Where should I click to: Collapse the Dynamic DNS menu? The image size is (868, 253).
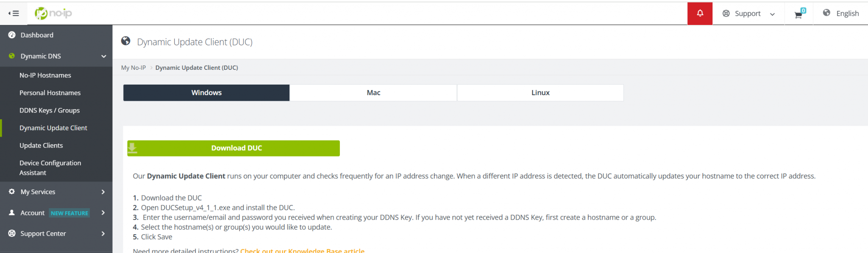click(x=103, y=56)
